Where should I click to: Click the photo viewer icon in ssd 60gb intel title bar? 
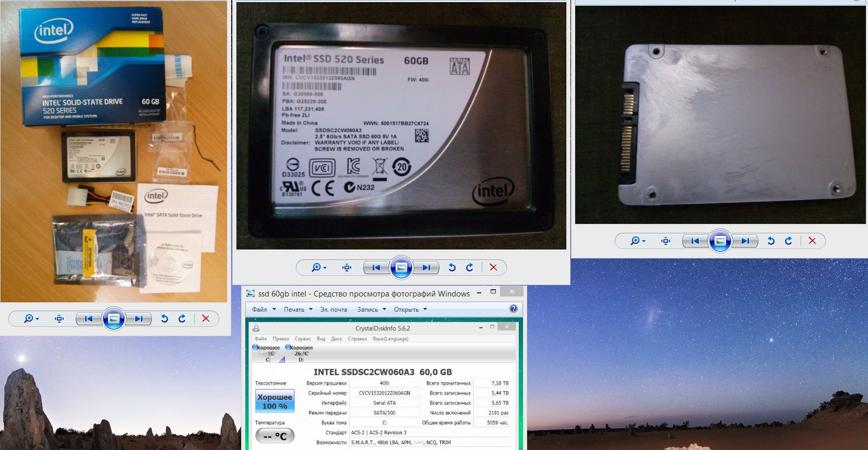[251, 293]
